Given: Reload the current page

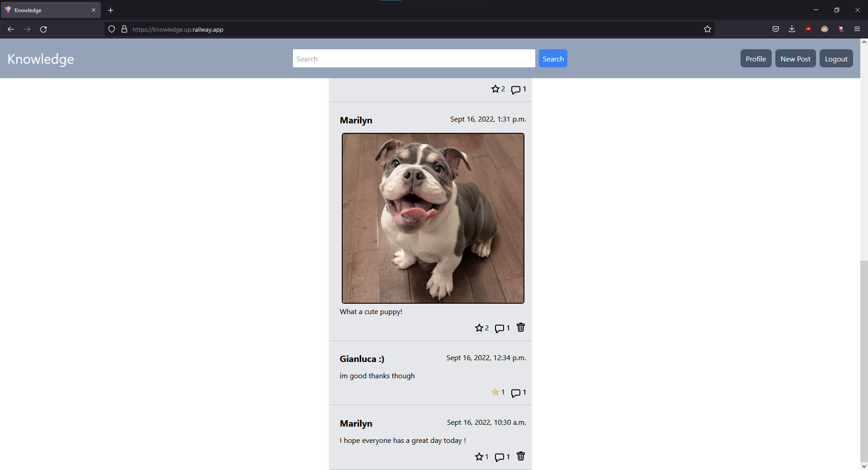Looking at the screenshot, I should pyautogui.click(x=43, y=29).
